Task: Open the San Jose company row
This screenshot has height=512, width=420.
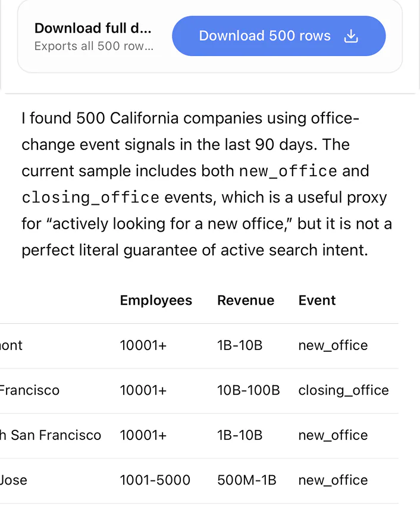Action: pyautogui.click(x=13, y=480)
